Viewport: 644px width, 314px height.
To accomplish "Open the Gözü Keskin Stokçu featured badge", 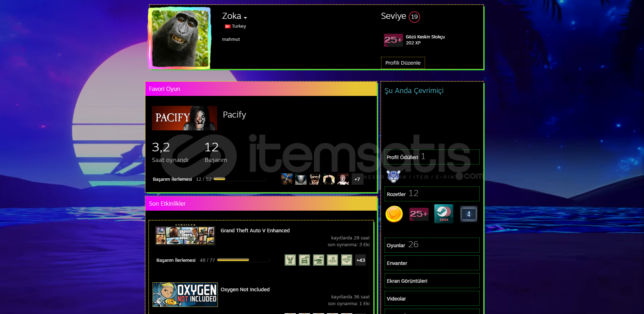I will (393, 40).
